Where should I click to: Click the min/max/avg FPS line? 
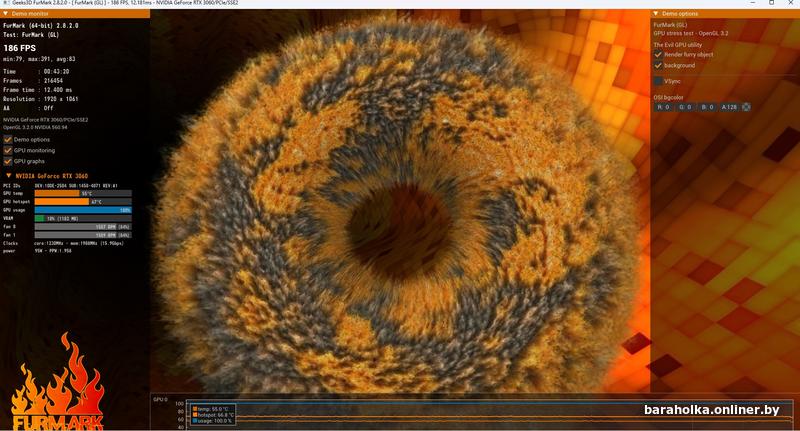[x=39, y=59]
